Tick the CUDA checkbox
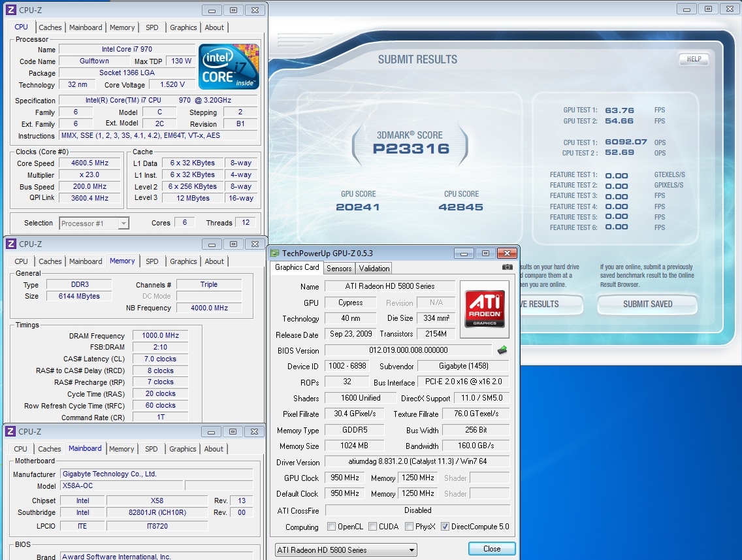This screenshot has height=560, width=742. click(372, 527)
